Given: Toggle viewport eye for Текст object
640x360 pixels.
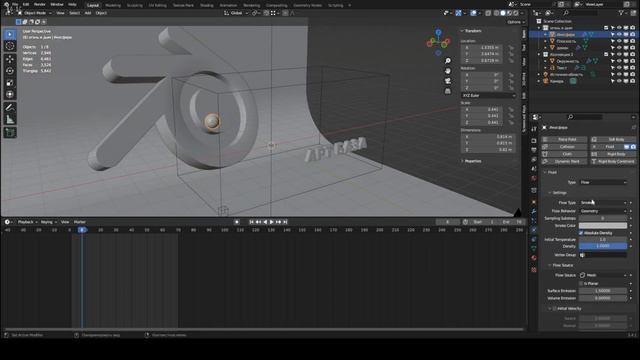Looking at the screenshot, I should (619, 68).
